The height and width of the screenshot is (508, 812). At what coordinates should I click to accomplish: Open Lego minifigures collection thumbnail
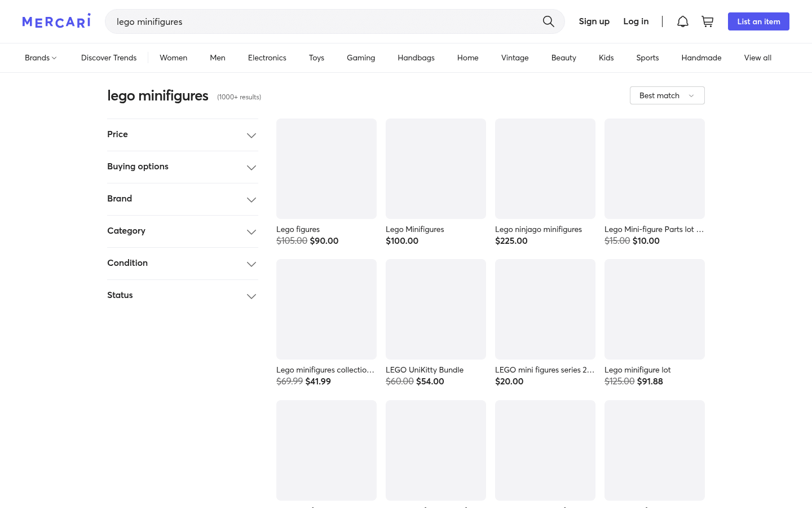[326, 309]
